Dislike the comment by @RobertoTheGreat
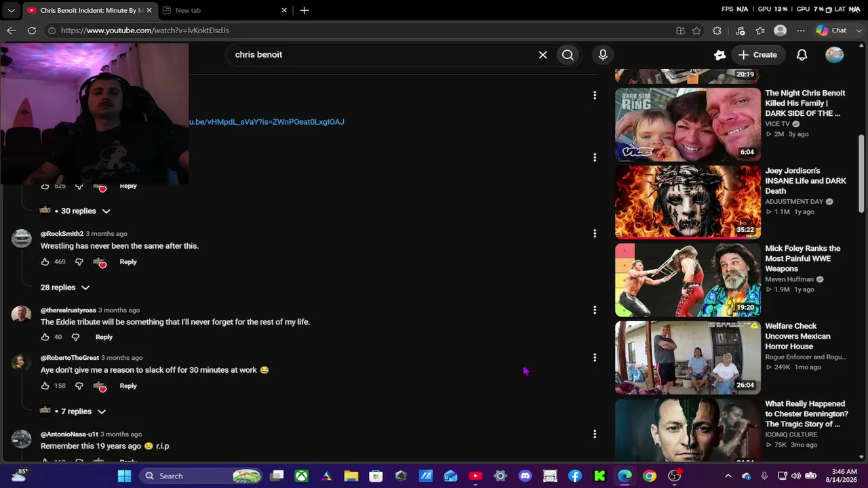The height and width of the screenshot is (488, 868). pyautogui.click(x=79, y=386)
